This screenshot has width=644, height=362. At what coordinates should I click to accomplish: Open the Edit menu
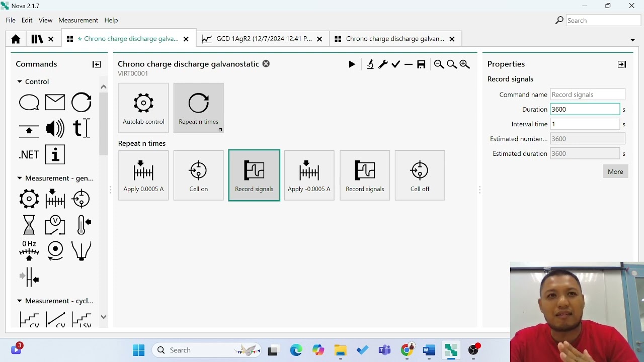point(27,20)
